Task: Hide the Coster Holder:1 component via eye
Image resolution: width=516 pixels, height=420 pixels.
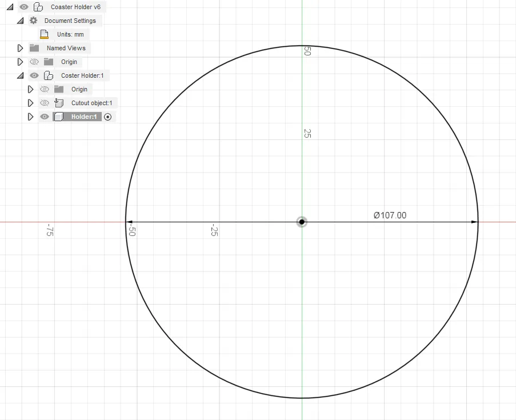Action: pyautogui.click(x=34, y=75)
